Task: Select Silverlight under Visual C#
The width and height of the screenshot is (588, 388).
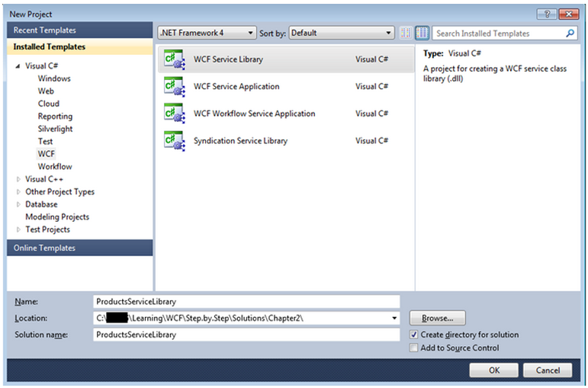Action: click(55, 129)
